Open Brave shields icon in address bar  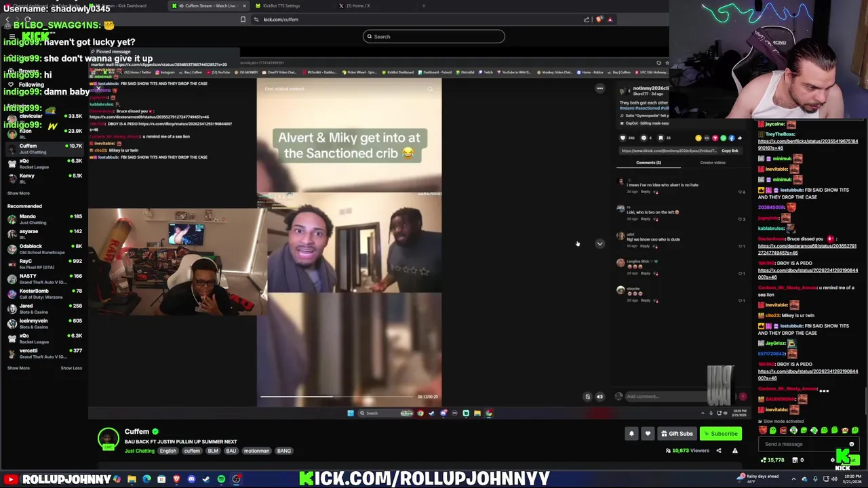click(x=599, y=20)
